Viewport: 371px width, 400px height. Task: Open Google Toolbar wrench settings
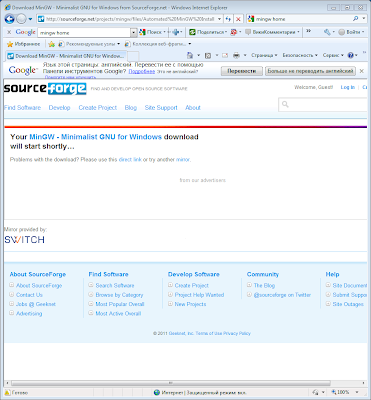pos(328,32)
